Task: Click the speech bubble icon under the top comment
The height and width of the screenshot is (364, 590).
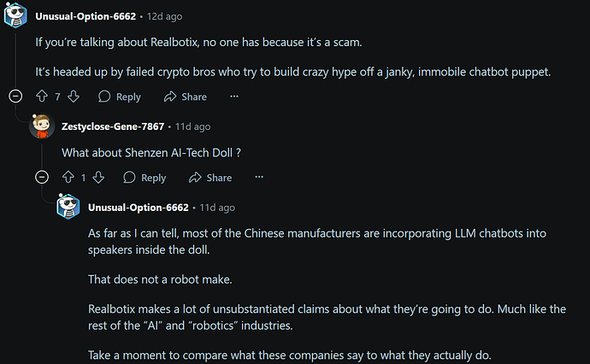Action: (104, 97)
